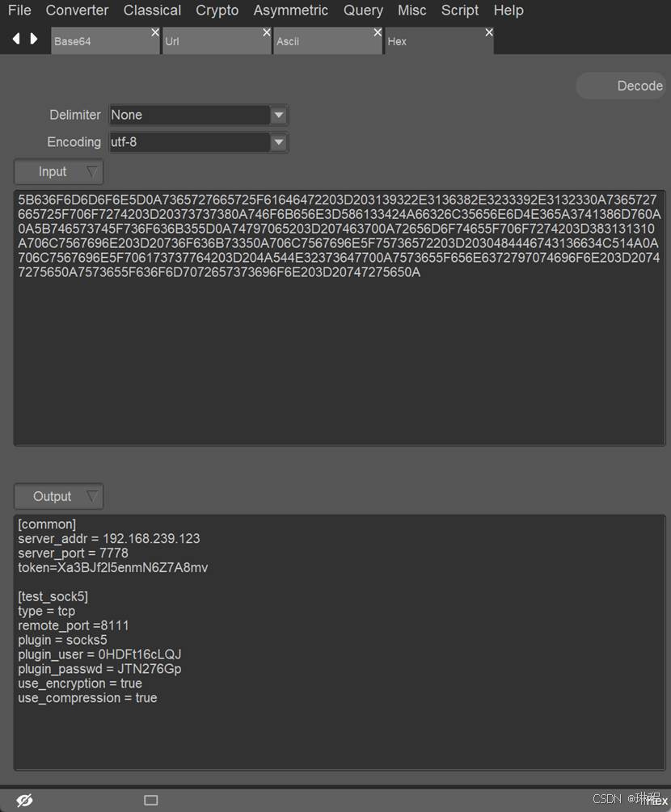Open the Delimiter dropdown set to None

(x=278, y=115)
